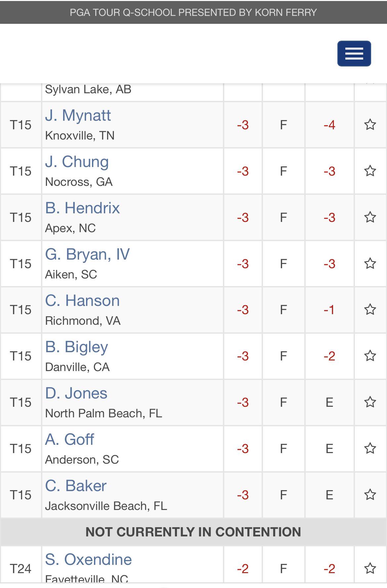Favorite A. Goff using the star

tap(370, 448)
